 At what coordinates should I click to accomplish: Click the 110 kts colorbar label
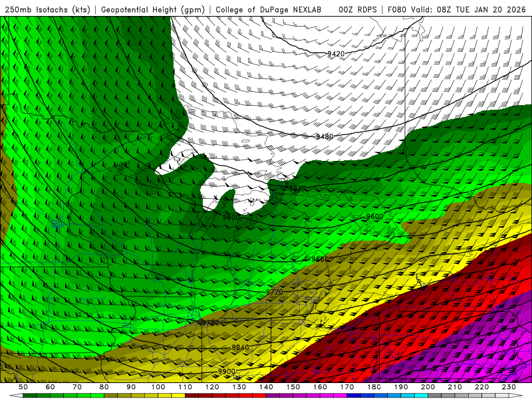pyautogui.click(x=185, y=387)
